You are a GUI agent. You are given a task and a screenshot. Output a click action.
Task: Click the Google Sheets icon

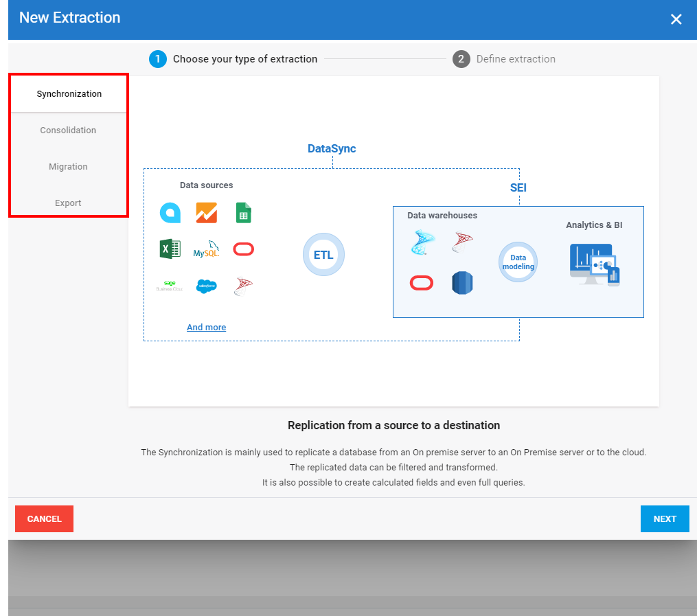tap(243, 213)
